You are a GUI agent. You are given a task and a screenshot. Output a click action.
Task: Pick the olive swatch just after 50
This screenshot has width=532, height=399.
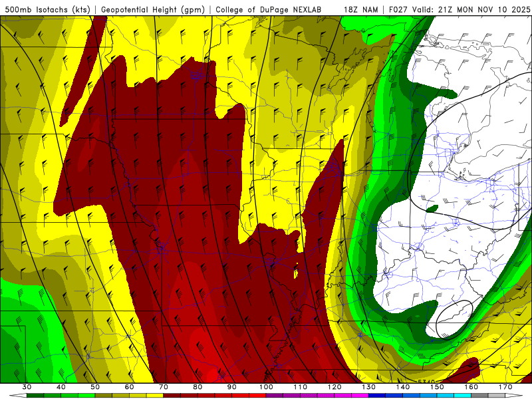pos(104,396)
